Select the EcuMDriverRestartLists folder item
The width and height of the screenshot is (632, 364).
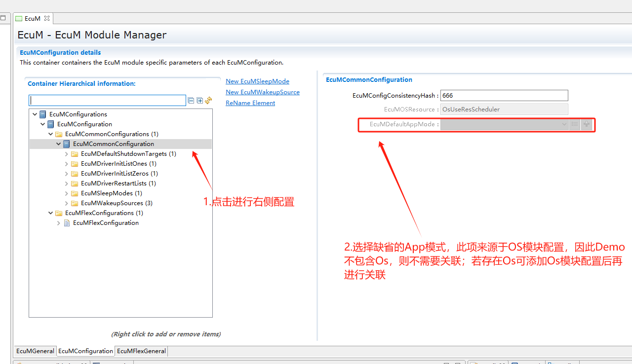118,183
